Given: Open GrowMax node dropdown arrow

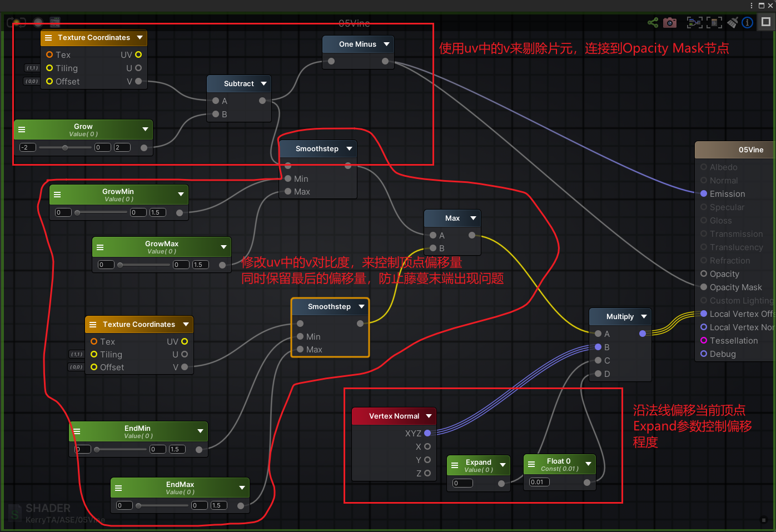Looking at the screenshot, I should tap(224, 247).
